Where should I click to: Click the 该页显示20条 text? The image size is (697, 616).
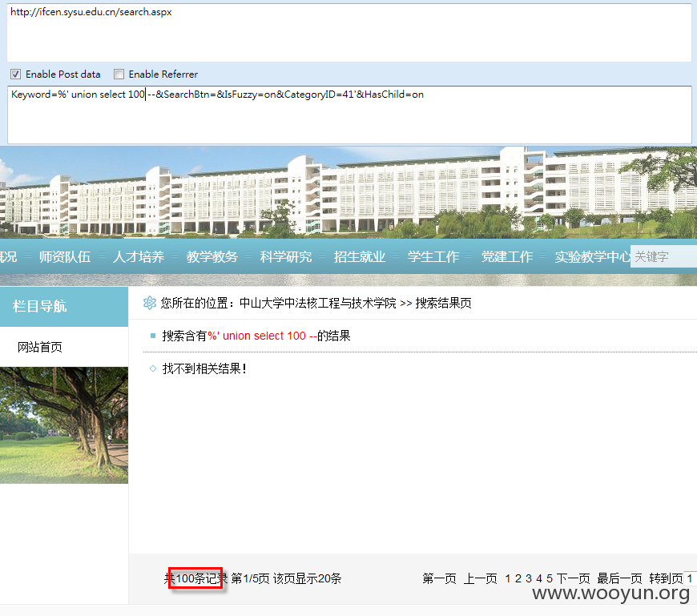(x=307, y=578)
